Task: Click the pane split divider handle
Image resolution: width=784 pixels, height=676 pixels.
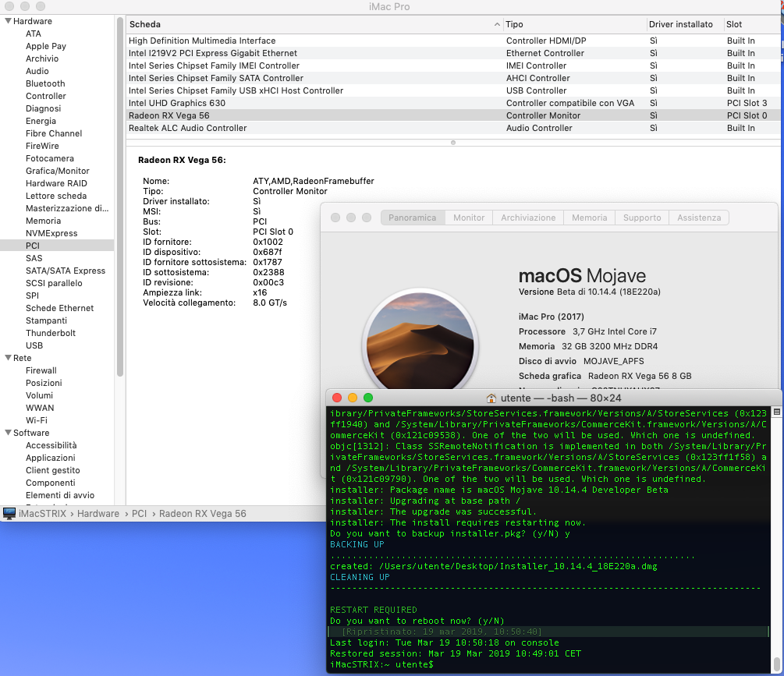Action: (x=453, y=143)
